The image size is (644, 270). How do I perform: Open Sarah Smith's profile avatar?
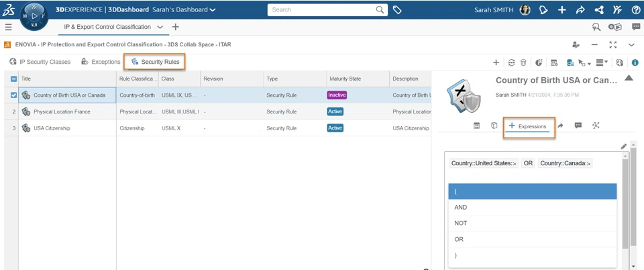click(x=525, y=10)
